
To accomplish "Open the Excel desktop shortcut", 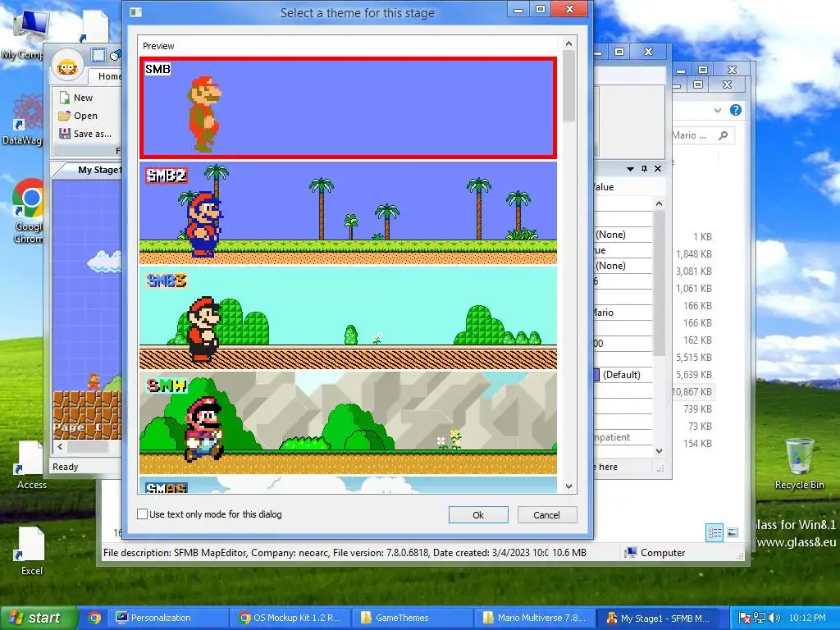I will pos(31,550).
